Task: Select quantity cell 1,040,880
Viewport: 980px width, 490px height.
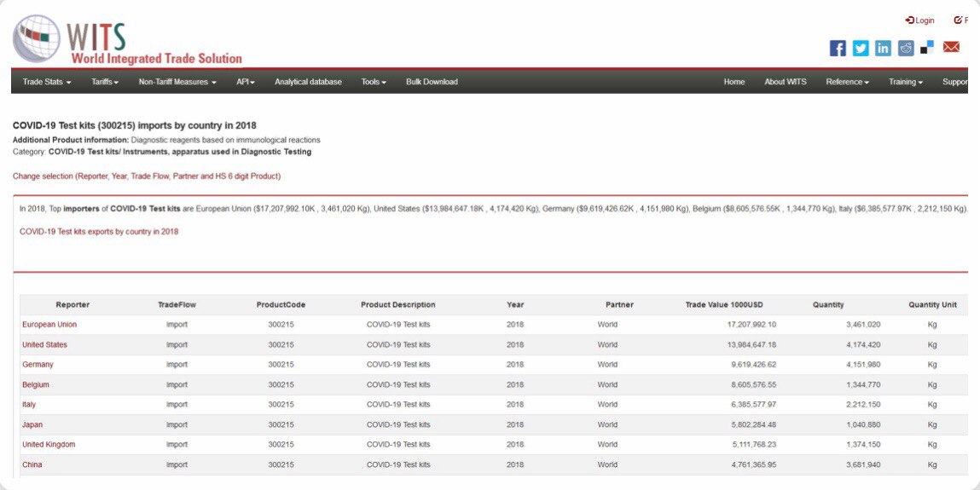Action: [x=863, y=424]
